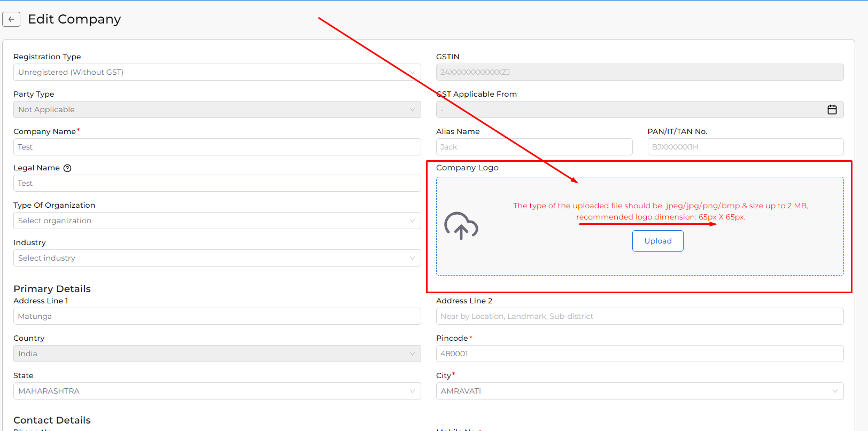This screenshot has width=868, height=431.
Task: Click the Legal Name help question icon
Action: [x=67, y=168]
